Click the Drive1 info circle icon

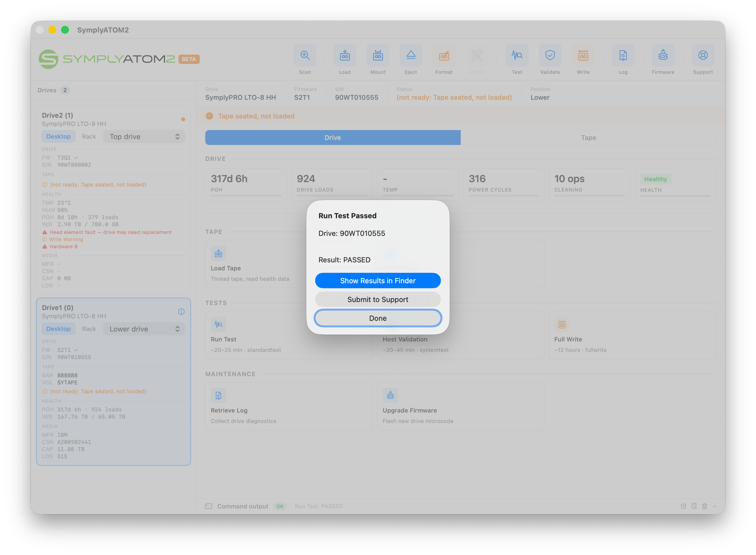[x=181, y=312]
